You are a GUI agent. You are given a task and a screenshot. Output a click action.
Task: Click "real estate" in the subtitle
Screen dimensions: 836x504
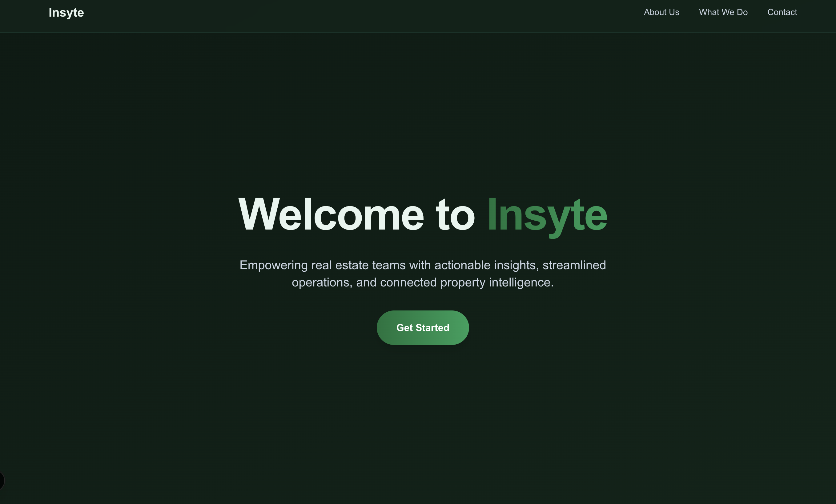click(x=340, y=265)
